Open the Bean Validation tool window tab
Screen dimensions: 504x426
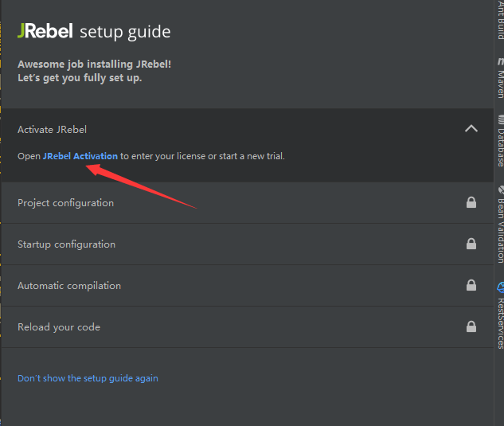(x=501, y=225)
